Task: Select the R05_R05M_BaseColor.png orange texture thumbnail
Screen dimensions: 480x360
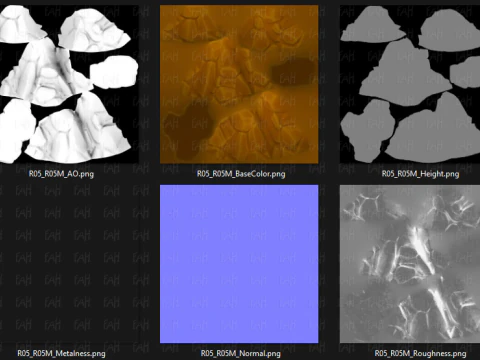Action: 239,84
